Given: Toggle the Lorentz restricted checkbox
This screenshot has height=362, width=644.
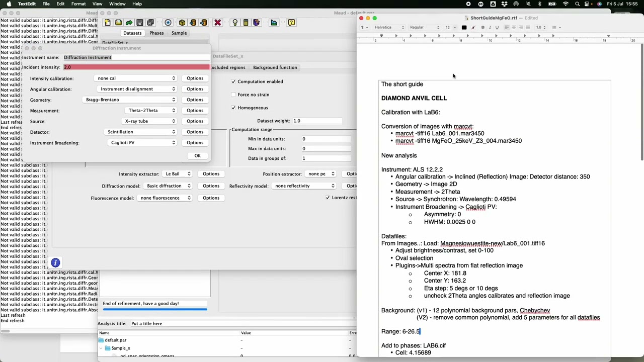Looking at the screenshot, I should coord(328,198).
